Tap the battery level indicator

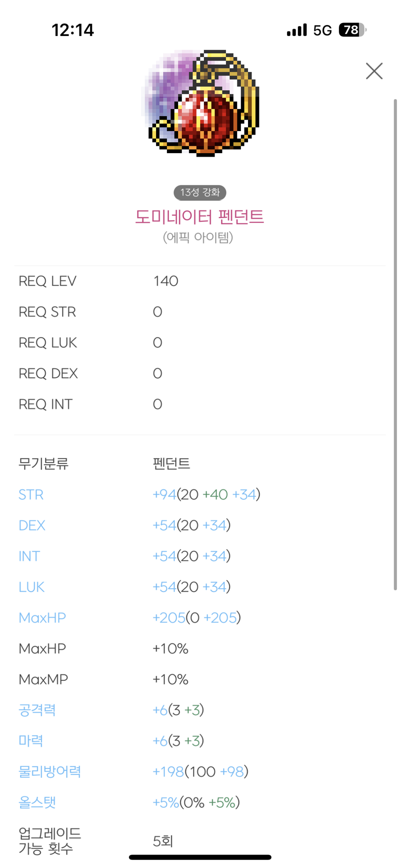pos(352,30)
